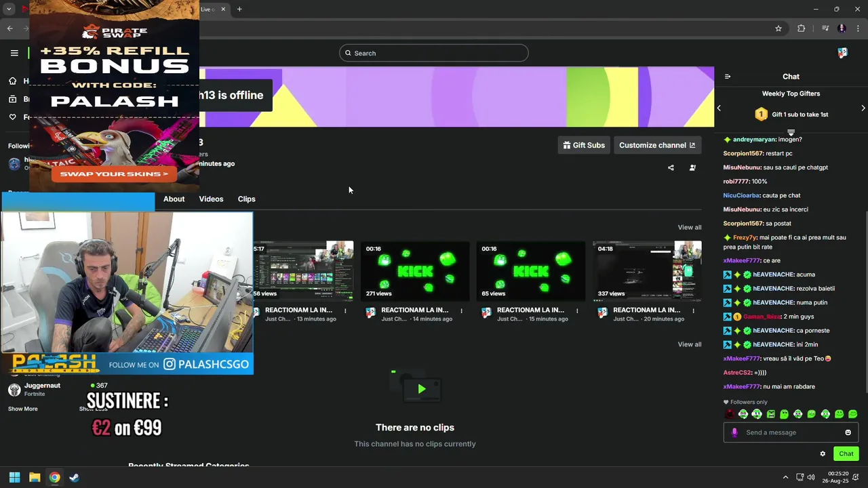
Task: Switch to the Clips tab
Action: [246, 199]
